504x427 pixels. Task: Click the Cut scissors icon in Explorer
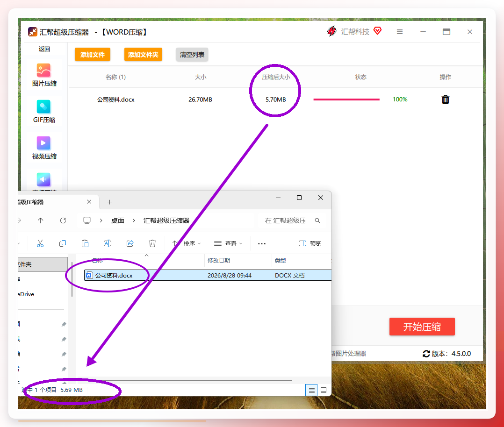(x=40, y=243)
